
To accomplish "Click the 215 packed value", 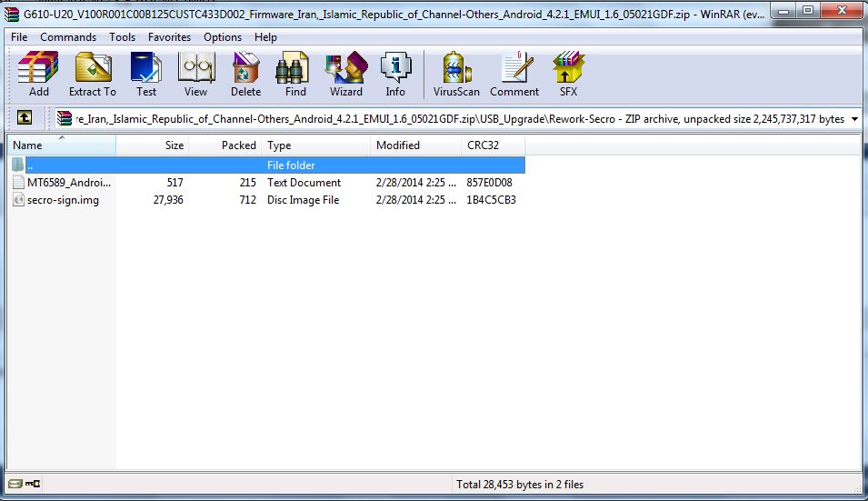I will pos(247,182).
